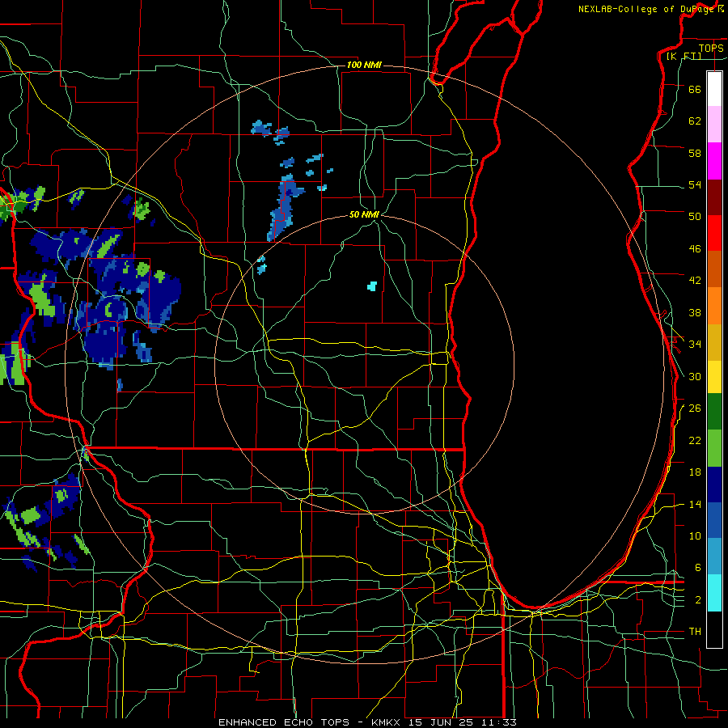Click the white swatch in the tops legend
The height and width of the screenshot is (728, 728).
(714, 89)
